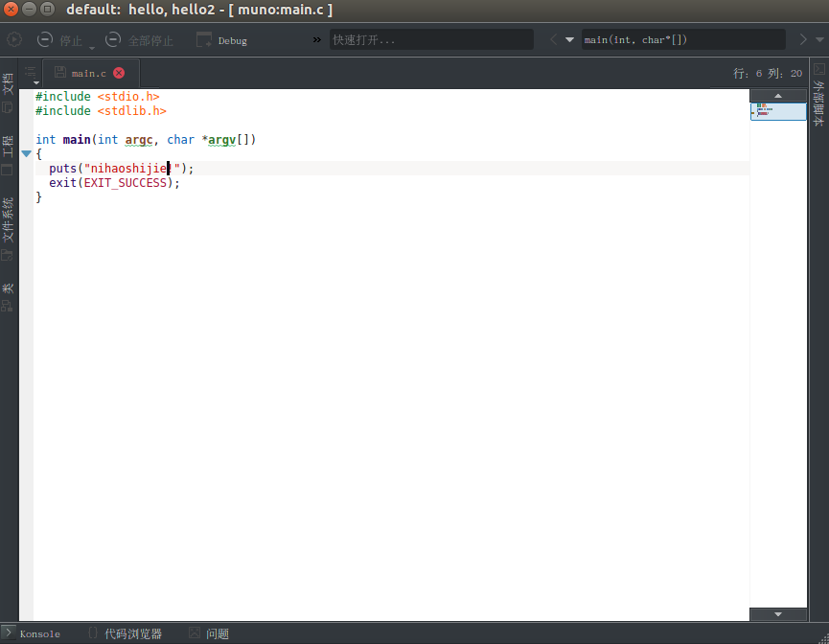Open the dropdown arrow beside 停止
The height and width of the screenshot is (644, 829).
point(91,48)
